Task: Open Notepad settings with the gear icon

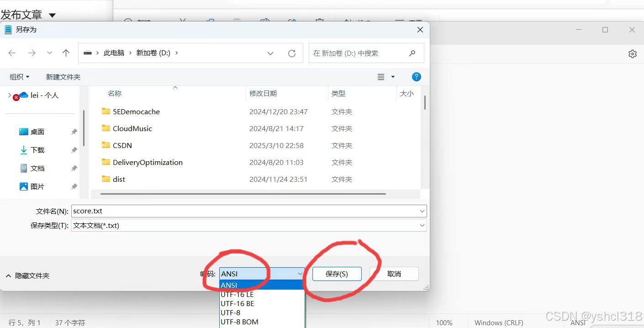Action: tap(633, 53)
